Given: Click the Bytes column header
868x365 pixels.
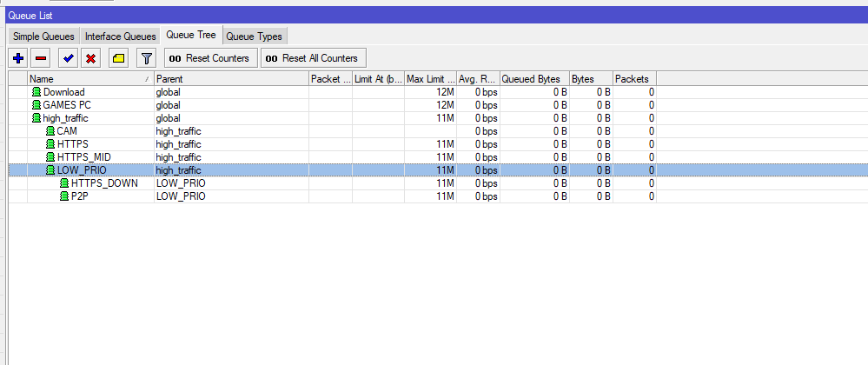Looking at the screenshot, I should (x=591, y=79).
